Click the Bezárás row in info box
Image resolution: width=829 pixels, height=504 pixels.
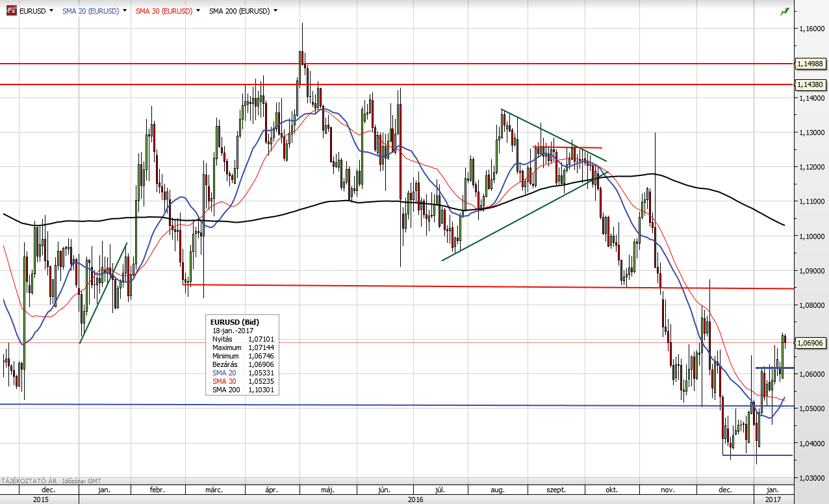(242, 364)
